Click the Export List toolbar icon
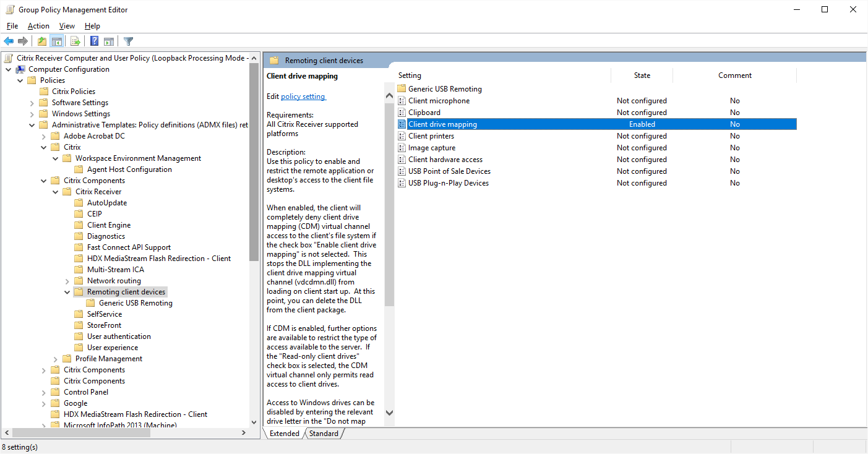This screenshot has height=454, width=868. [x=75, y=41]
